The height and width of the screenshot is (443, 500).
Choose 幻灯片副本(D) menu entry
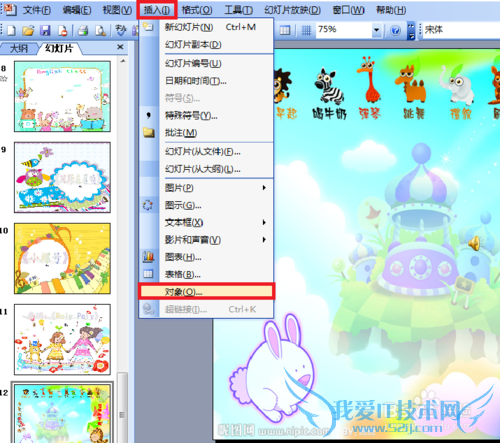[206, 44]
